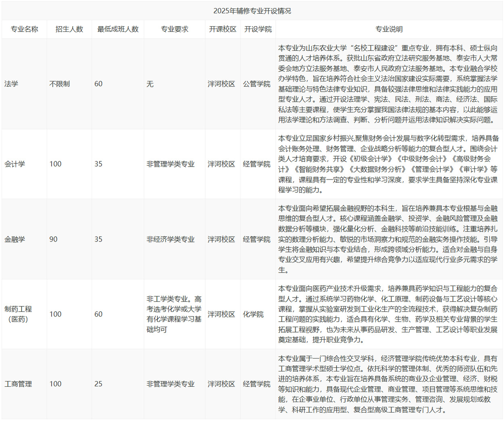Select the 金融学 major name cell
Image resolution: width=504 pixels, height=421 pixels.
(15, 240)
